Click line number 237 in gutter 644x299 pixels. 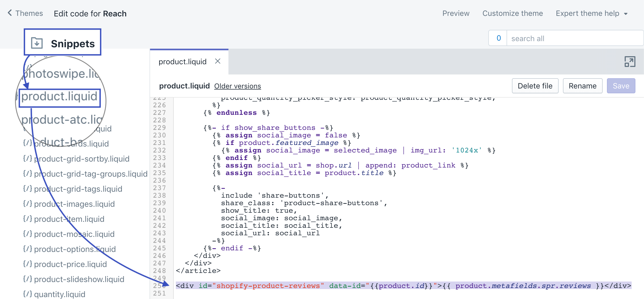[159, 188]
